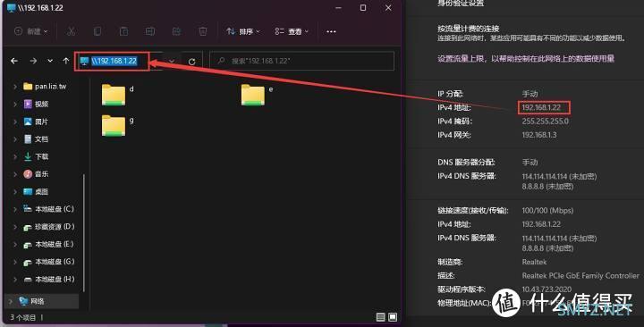Click the driver version 10.43.723.2020
Viewport: 644px width, 327px height.
pos(547,289)
